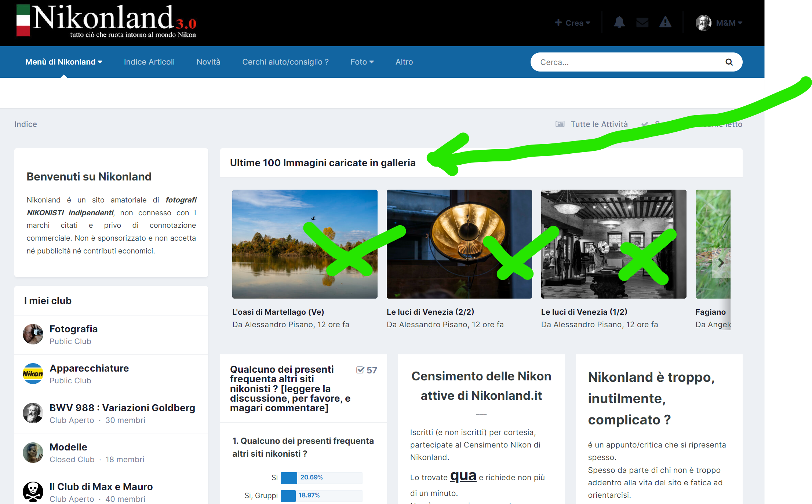Click the search magnifier icon
This screenshot has width=812, height=504.
coord(729,62)
